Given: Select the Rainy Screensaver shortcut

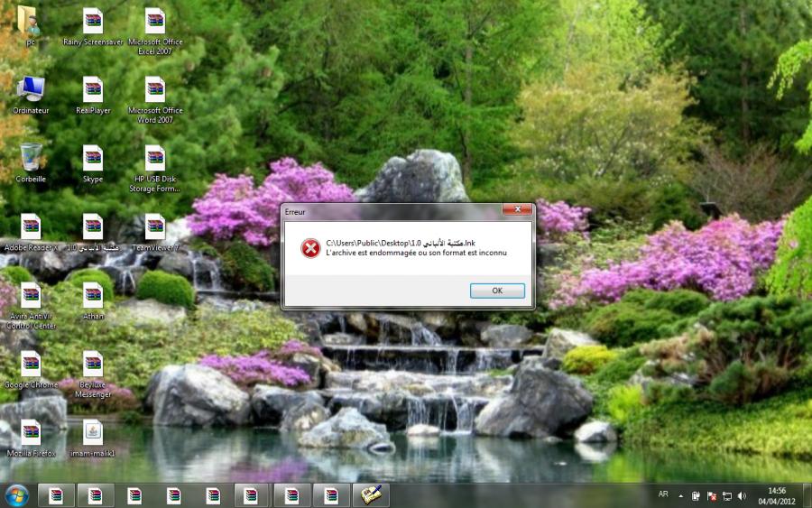Looking at the screenshot, I should 93,22.
